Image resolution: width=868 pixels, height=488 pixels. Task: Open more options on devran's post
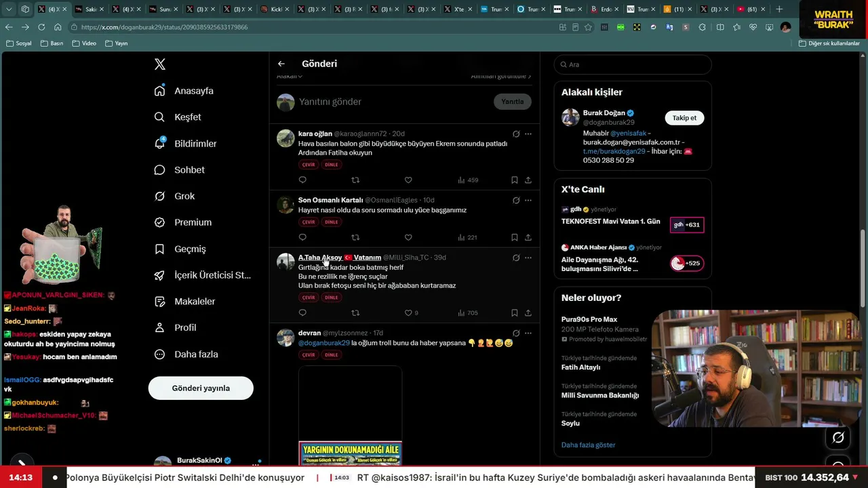point(528,333)
